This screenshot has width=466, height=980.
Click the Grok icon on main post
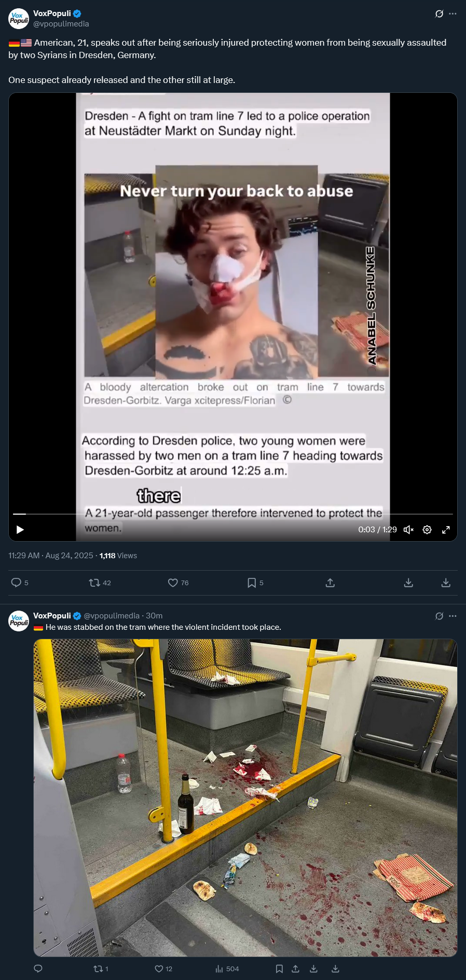[x=439, y=13]
